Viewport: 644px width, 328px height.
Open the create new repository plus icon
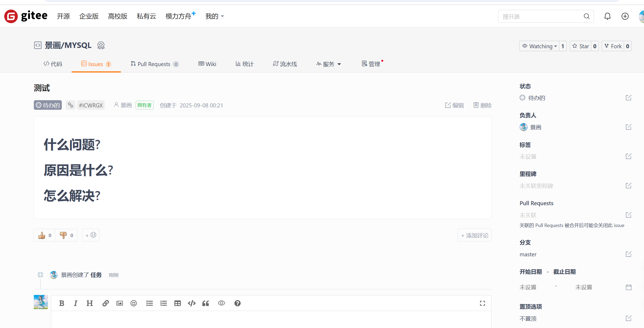(625, 16)
